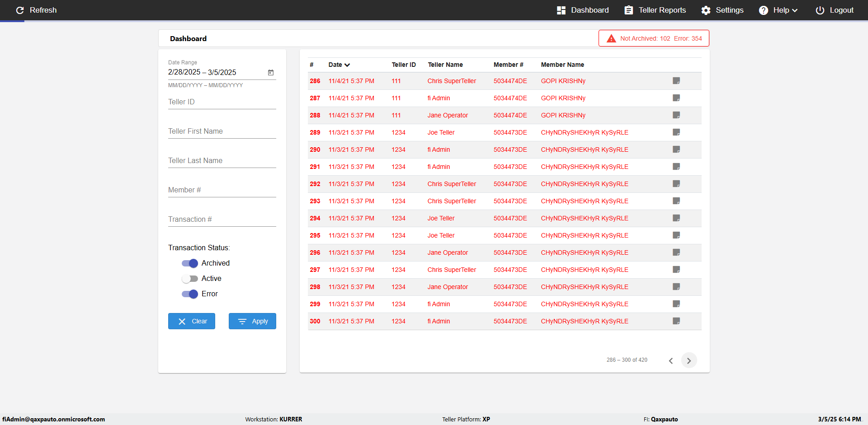Viewport: 868px width, 425px height.
Task: Enable the Active status toggle
Action: coord(190,279)
